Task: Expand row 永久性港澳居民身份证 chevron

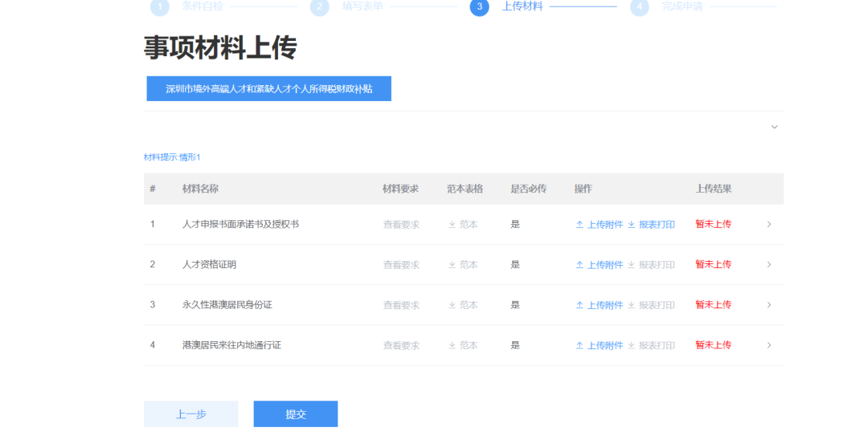Action: (769, 305)
